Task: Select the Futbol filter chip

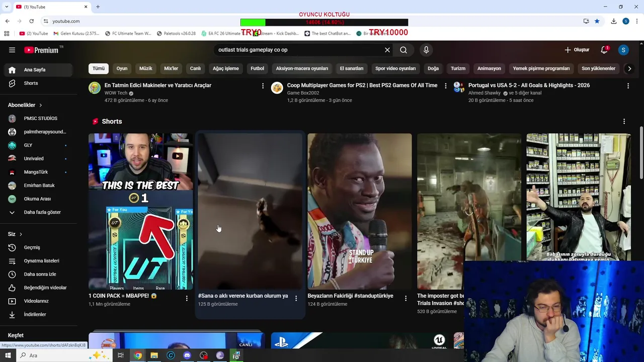Action: click(257, 68)
